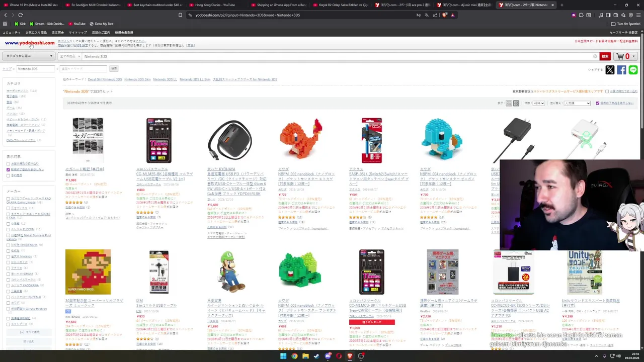Open the Luigi plush product image

[229, 271]
